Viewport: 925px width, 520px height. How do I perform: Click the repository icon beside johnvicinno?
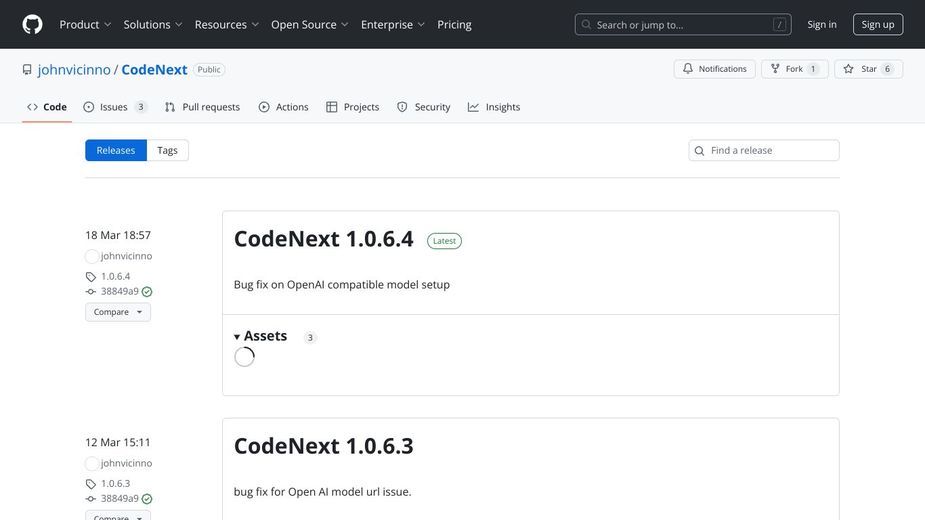(x=27, y=70)
